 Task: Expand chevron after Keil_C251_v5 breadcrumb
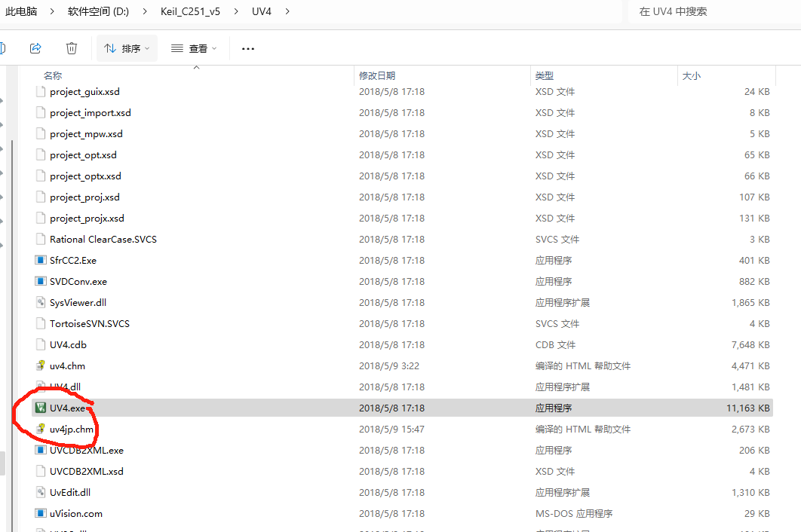(236, 11)
